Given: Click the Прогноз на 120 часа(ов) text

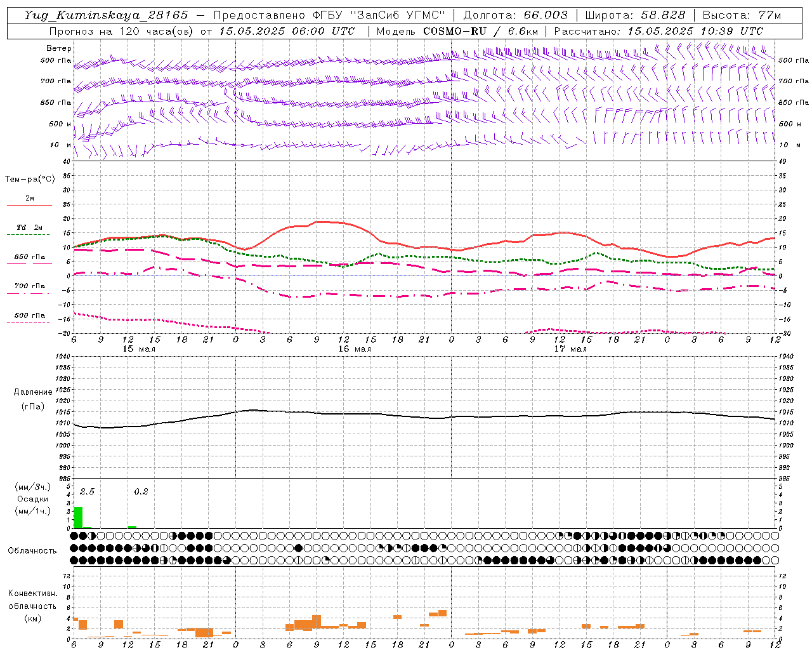Looking at the screenshot, I should point(122,31).
